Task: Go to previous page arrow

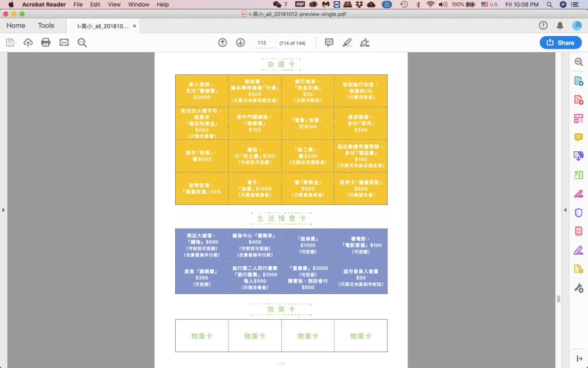Action: 223,43
